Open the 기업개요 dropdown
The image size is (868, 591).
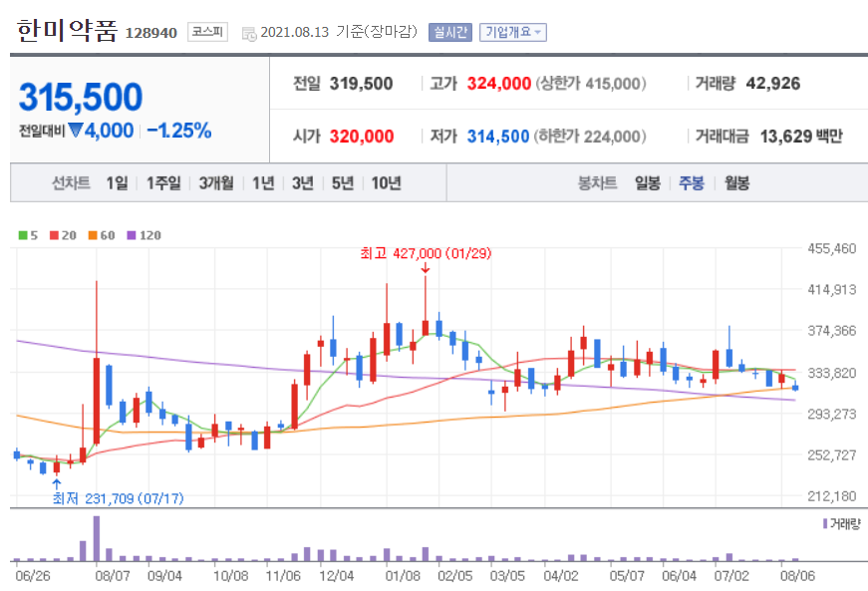click(512, 32)
